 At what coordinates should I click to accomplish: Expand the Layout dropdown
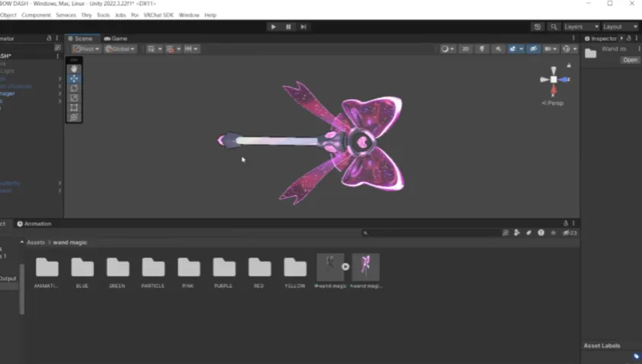coord(620,27)
